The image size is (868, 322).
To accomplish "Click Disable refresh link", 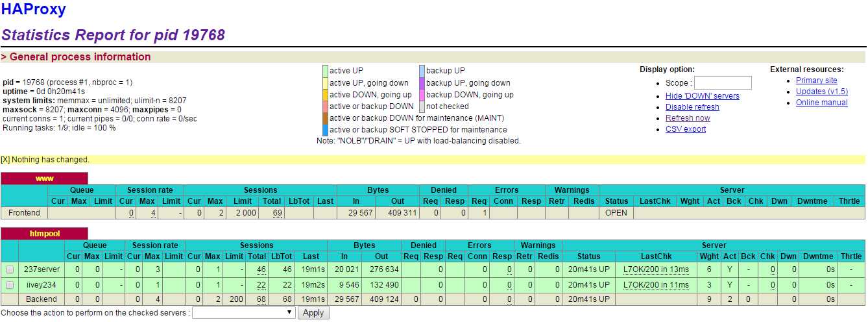I will [x=692, y=107].
